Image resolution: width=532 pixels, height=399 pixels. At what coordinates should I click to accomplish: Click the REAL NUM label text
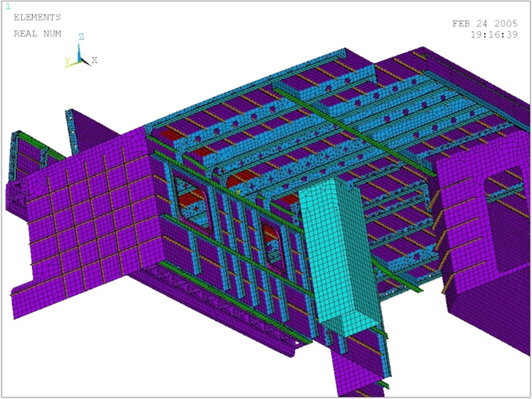37,33
